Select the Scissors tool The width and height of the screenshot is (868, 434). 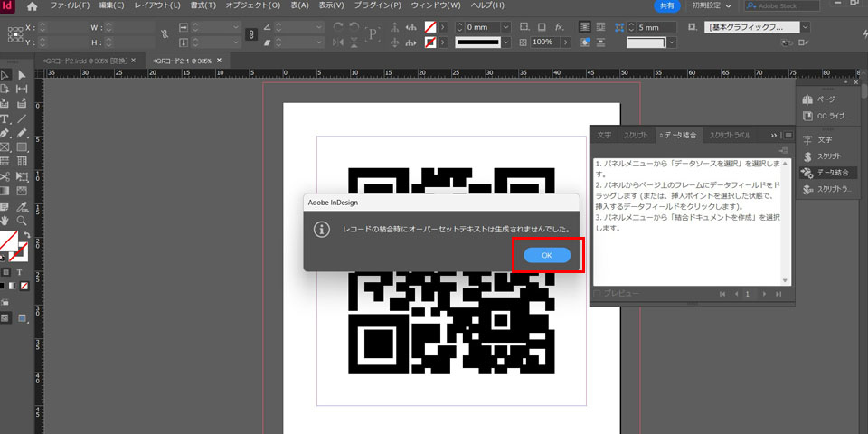click(5, 176)
